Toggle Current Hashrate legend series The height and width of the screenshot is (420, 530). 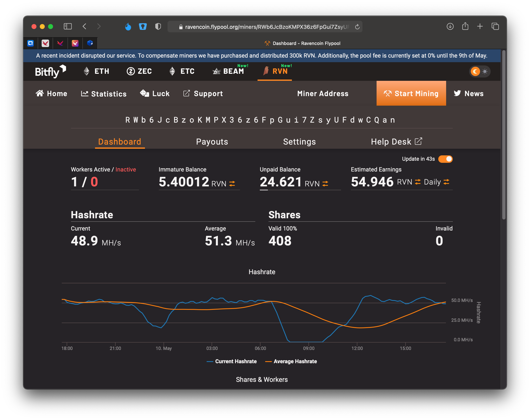click(x=232, y=361)
